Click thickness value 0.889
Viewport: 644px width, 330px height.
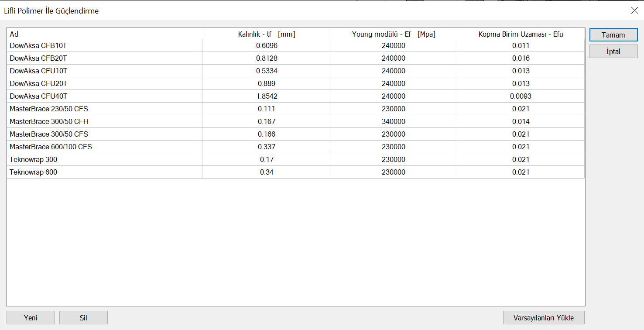[x=267, y=83]
